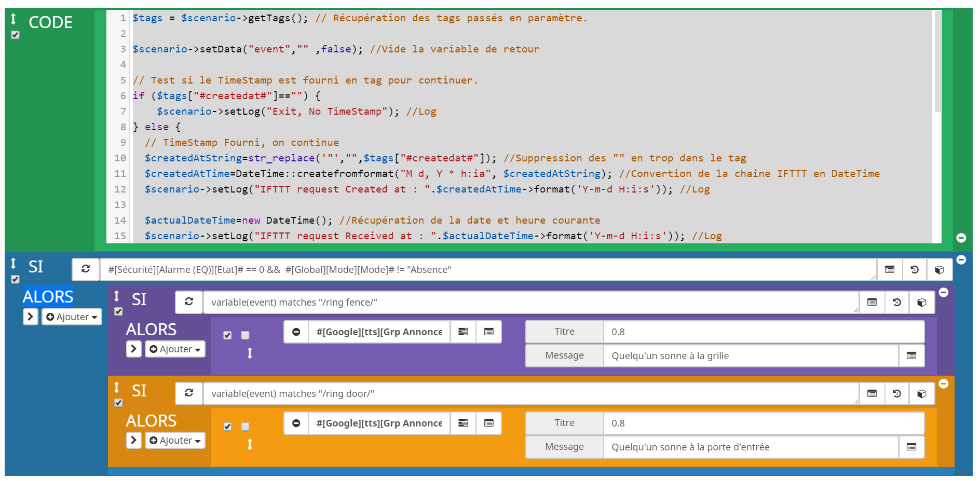This screenshot has height=481, width=980.
Task: Grab move handle of orange block action
Action: pyautogui.click(x=250, y=445)
